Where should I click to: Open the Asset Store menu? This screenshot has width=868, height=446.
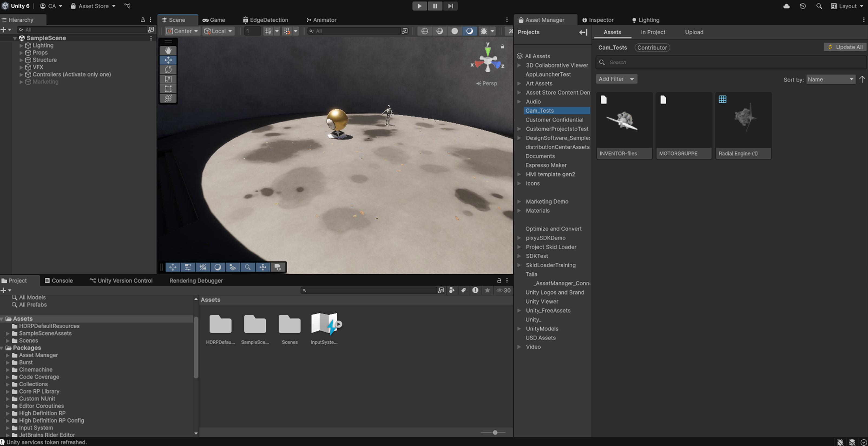point(93,6)
